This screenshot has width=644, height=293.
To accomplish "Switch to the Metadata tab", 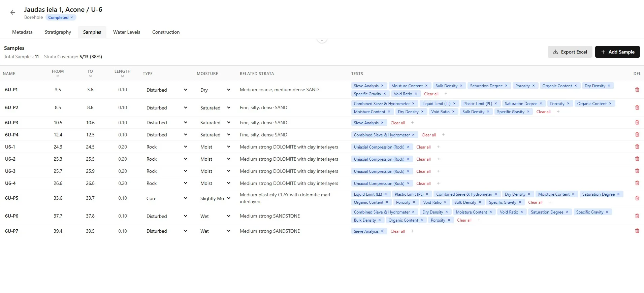I will (x=22, y=32).
